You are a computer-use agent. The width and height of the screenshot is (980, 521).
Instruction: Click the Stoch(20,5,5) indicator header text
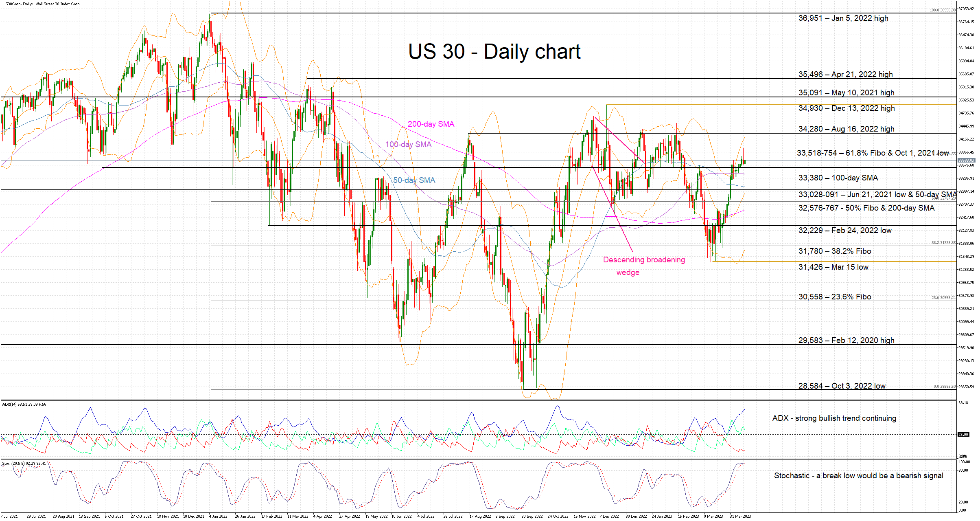pyautogui.click(x=24, y=464)
